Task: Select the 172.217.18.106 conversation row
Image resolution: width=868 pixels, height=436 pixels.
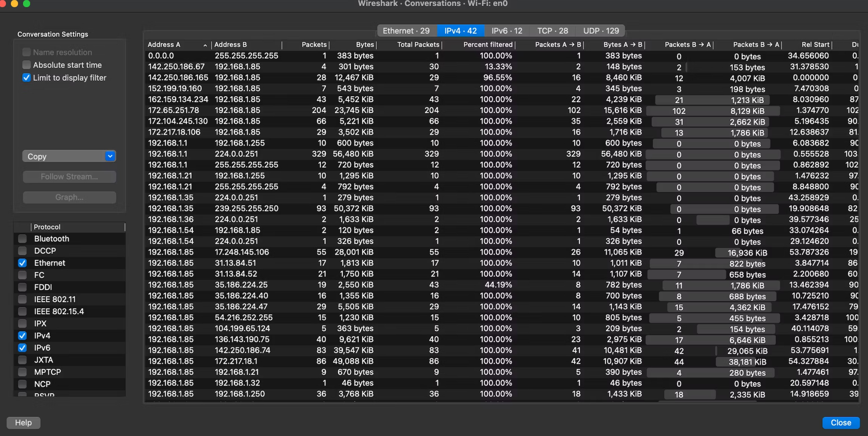Action: click(502, 132)
